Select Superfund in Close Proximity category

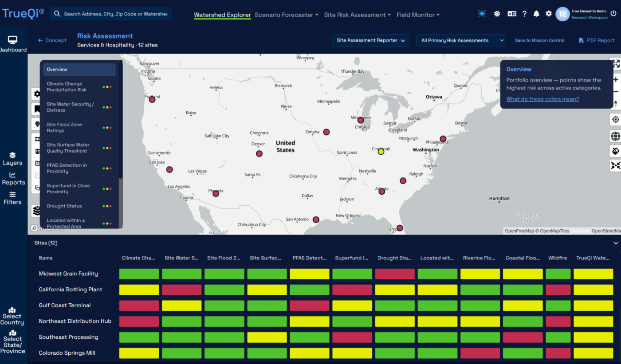(x=79, y=189)
